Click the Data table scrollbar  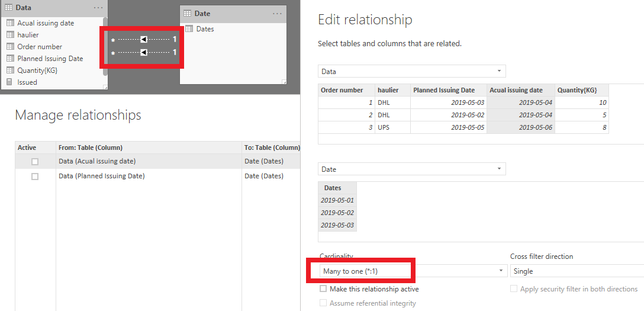tap(105, 46)
